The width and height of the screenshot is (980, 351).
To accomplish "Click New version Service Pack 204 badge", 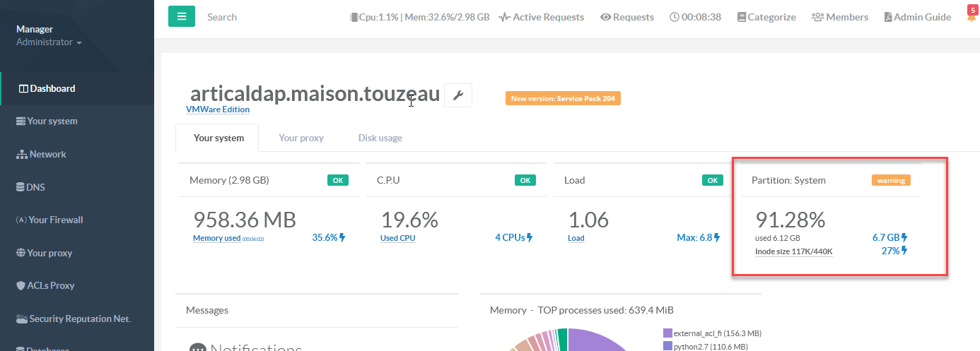I will (x=562, y=98).
